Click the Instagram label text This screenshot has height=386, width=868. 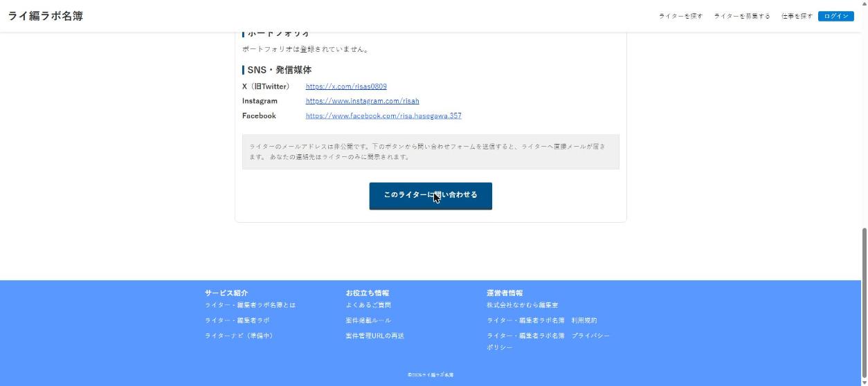260,101
